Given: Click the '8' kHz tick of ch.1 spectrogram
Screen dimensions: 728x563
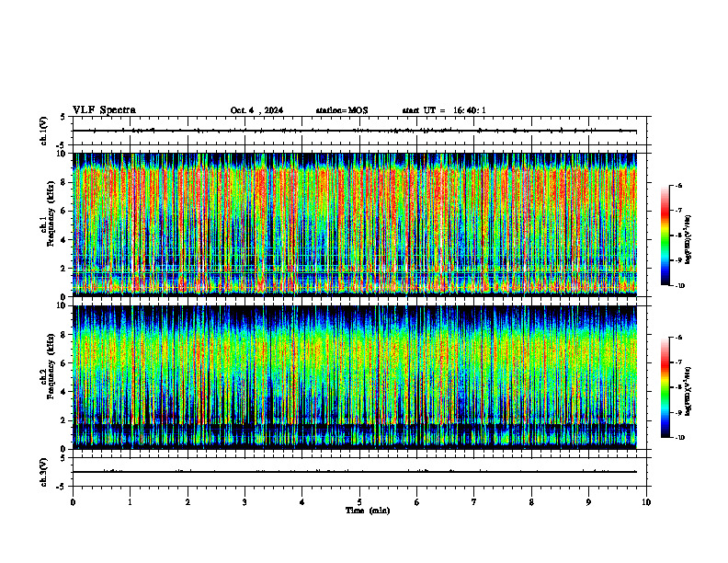Looking at the screenshot, I should click(x=64, y=182).
